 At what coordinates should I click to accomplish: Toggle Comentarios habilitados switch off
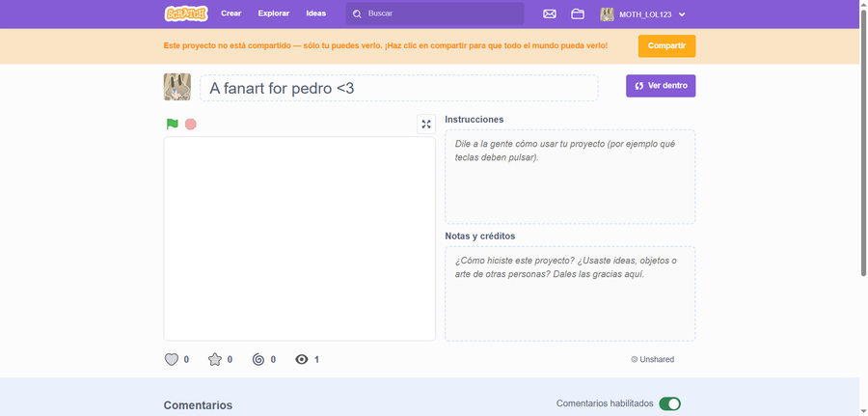coord(670,403)
